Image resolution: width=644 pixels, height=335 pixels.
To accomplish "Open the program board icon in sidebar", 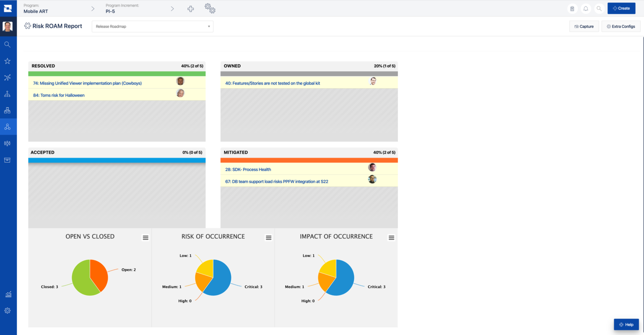I will (8, 110).
